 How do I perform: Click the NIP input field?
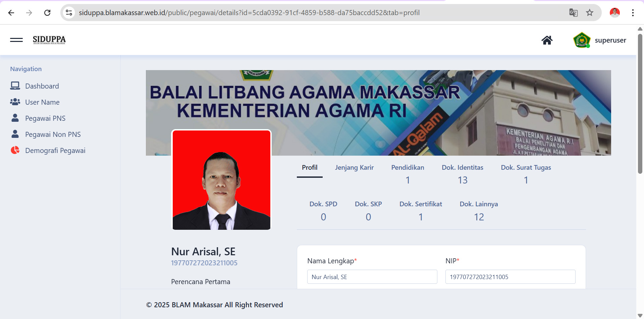click(511, 277)
